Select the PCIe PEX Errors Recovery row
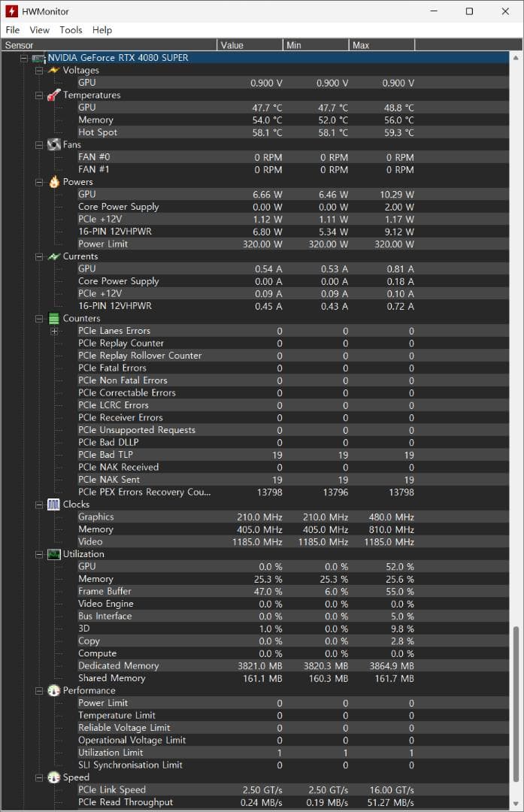 click(292, 492)
